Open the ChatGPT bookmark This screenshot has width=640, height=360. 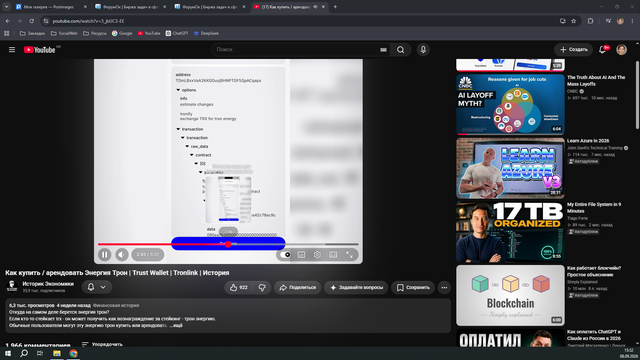click(177, 33)
